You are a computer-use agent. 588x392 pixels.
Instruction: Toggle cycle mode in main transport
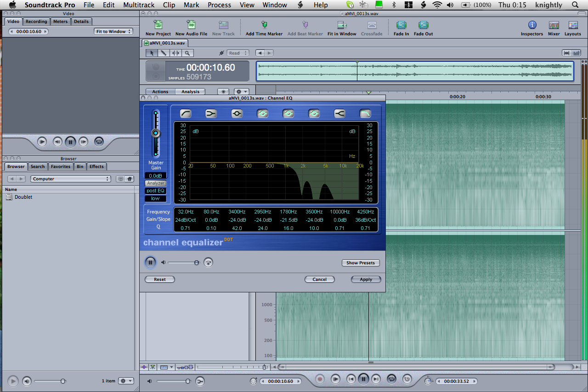point(391,379)
